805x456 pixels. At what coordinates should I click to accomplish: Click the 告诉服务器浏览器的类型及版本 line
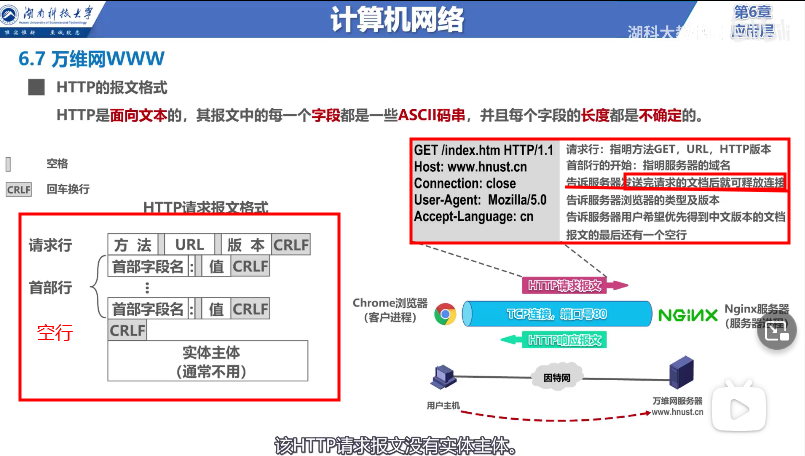(643, 200)
